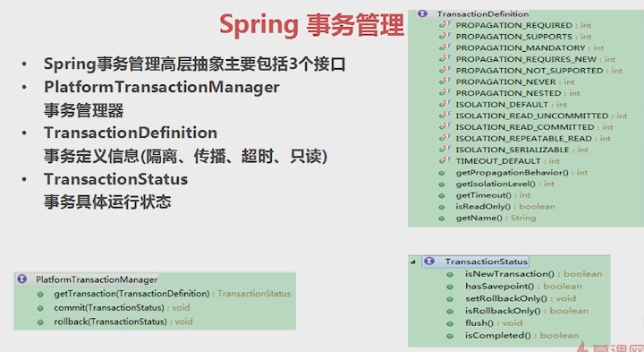Collapse the TransactionStatus tree node arrow
This screenshot has height=352, width=644.
(x=413, y=262)
